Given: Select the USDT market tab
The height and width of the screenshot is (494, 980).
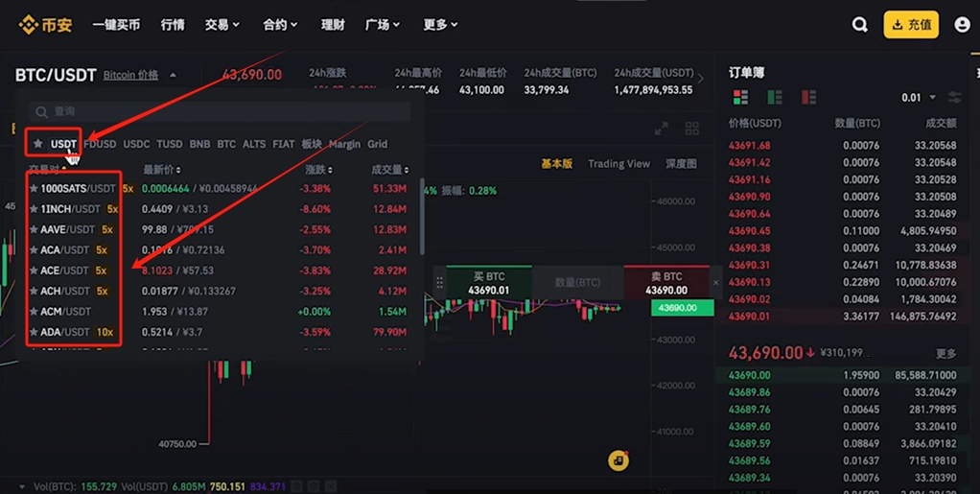Looking at the screenshot, I should pyautogui.click(x=63, y=144).
